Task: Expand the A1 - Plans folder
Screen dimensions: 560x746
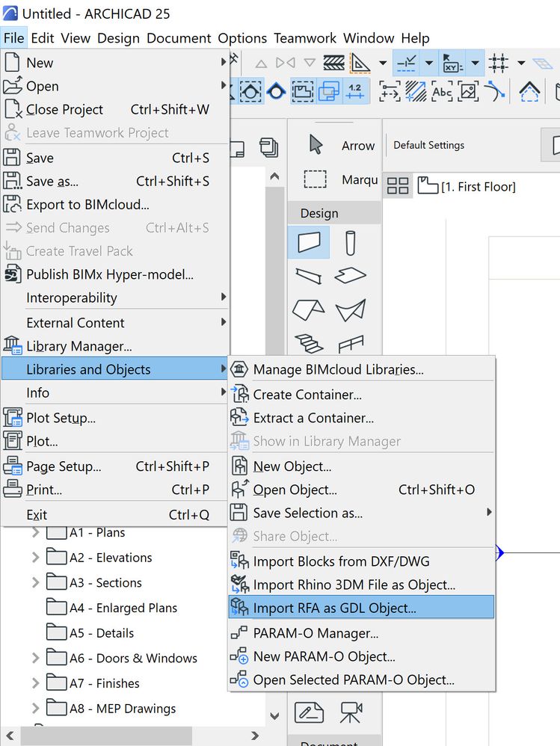Action: click(35, 533)
